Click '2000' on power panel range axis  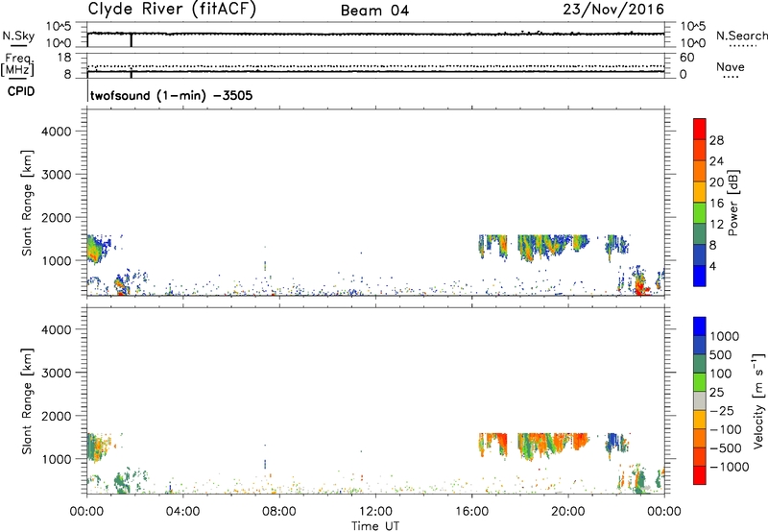pos(57,217)
